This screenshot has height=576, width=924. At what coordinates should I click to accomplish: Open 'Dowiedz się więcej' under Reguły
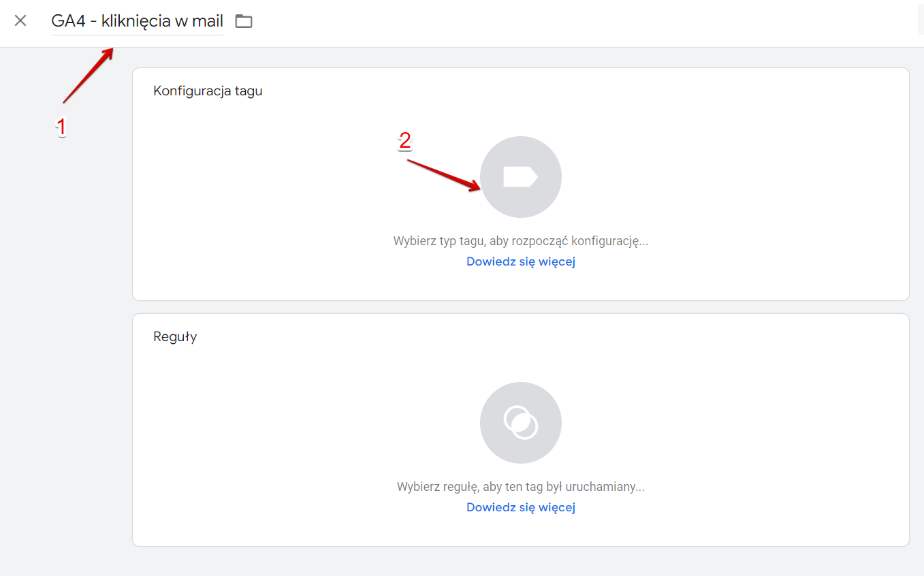tap(521, 507)
